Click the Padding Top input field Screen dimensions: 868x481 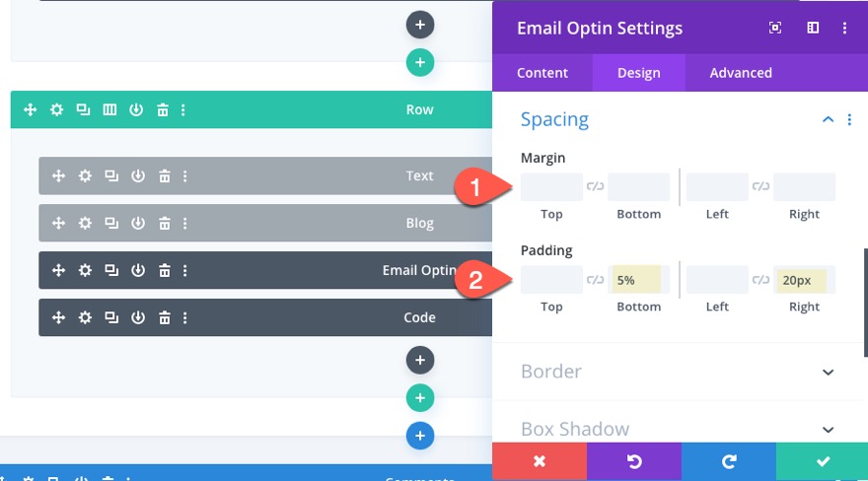[551, 280]
